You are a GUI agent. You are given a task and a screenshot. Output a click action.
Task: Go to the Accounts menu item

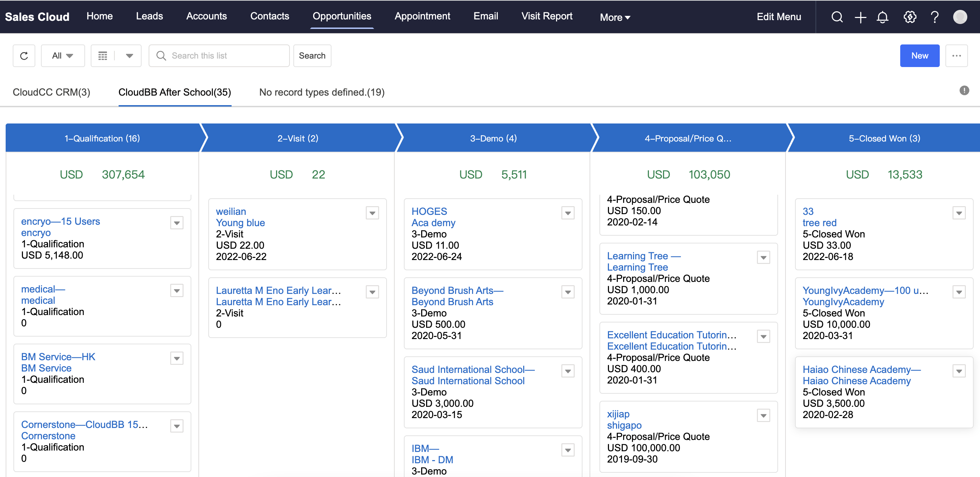tap(206, 16)
